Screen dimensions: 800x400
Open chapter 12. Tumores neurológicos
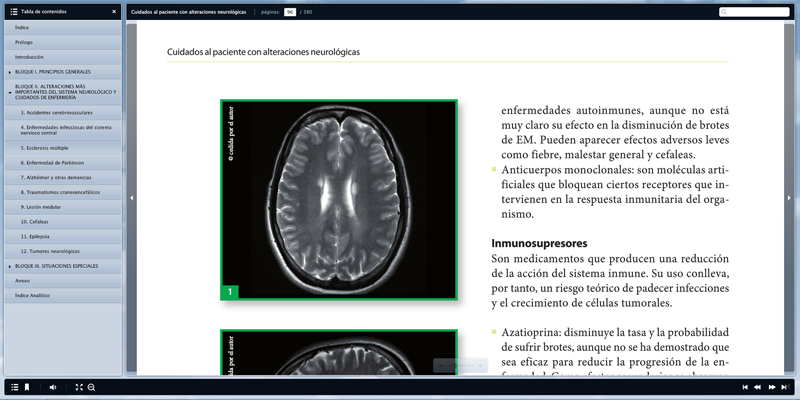pos(63,252)
